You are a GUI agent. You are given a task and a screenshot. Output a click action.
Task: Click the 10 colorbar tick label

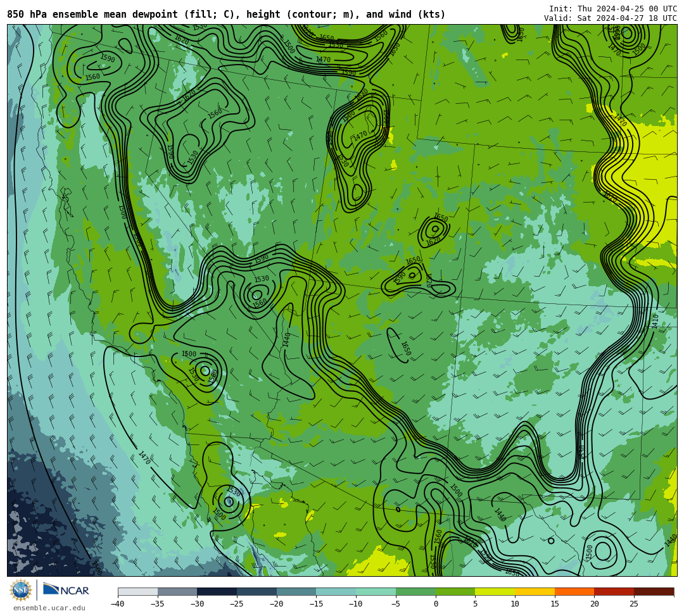point(515,604)
